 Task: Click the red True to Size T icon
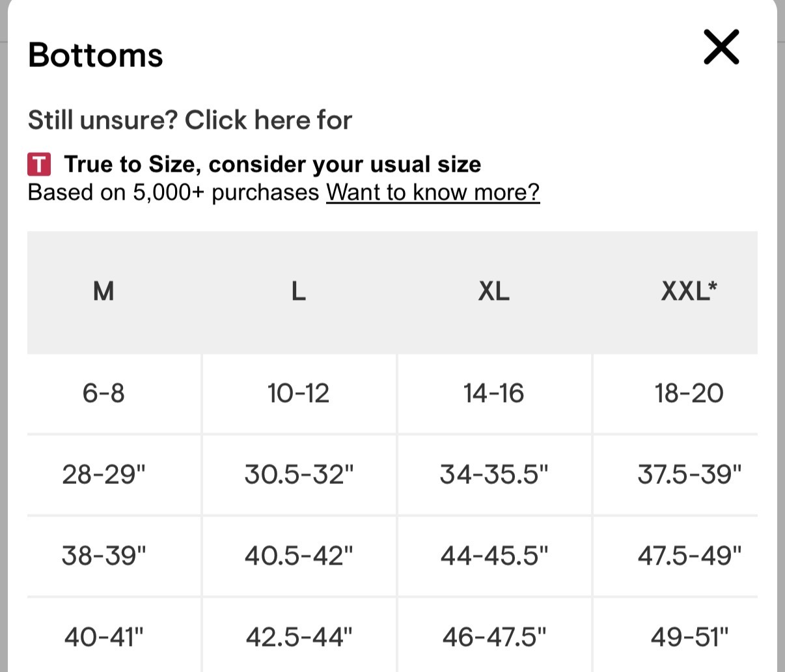[39, 165]
